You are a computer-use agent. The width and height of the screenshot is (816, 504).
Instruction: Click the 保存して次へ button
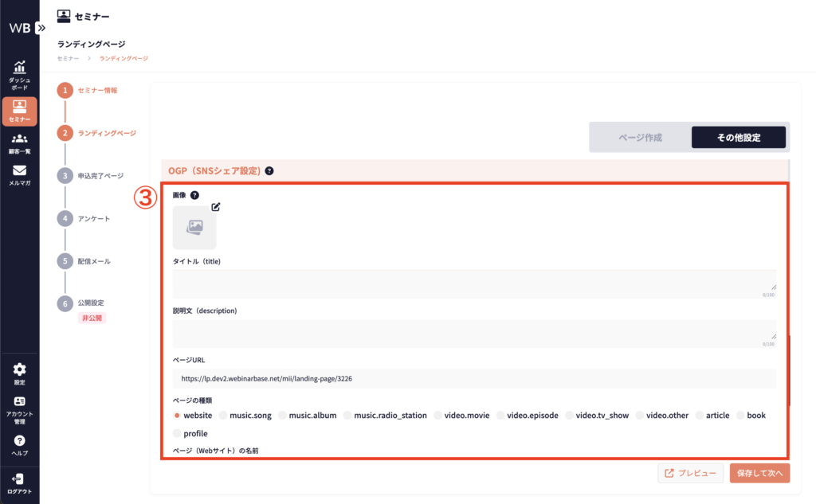(x=759, y=473)
